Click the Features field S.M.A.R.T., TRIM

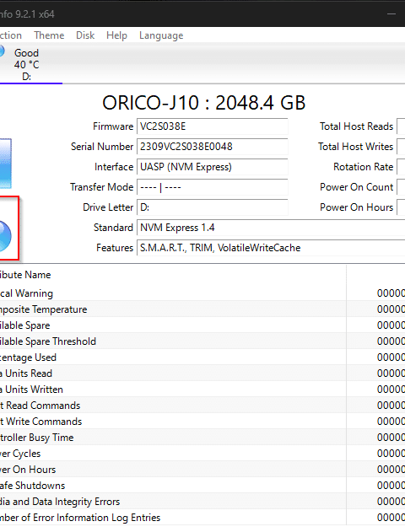click(x=271, y=248)
